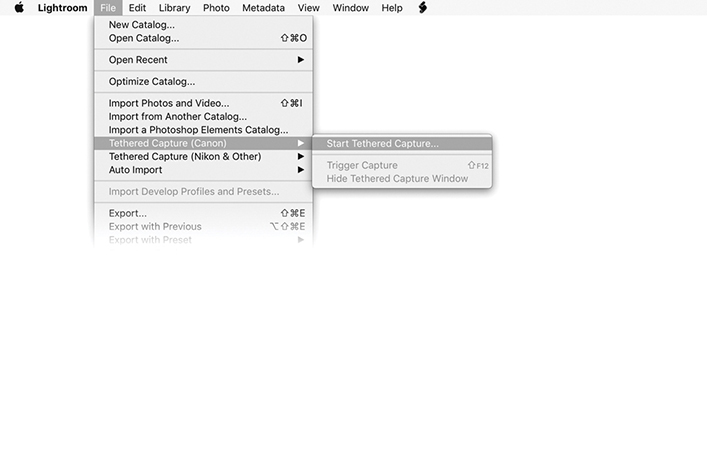Screen dimensions: 707x451
Task: Open the View menu
Action: click(x=308, y=8)
